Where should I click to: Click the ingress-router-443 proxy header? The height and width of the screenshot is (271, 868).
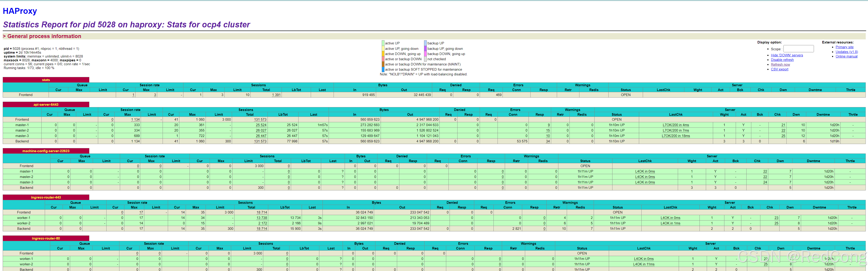point(46,197)
